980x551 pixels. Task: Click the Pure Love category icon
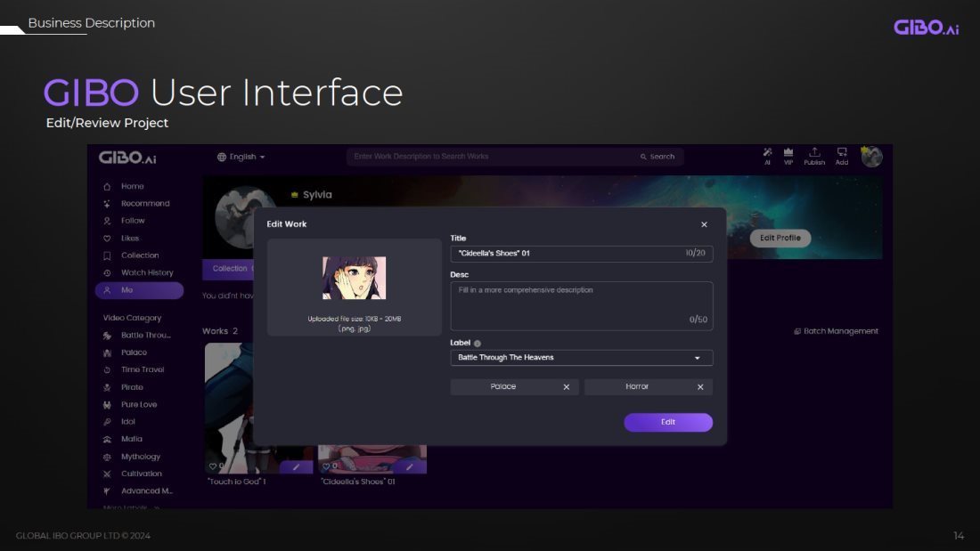[107, 405]
